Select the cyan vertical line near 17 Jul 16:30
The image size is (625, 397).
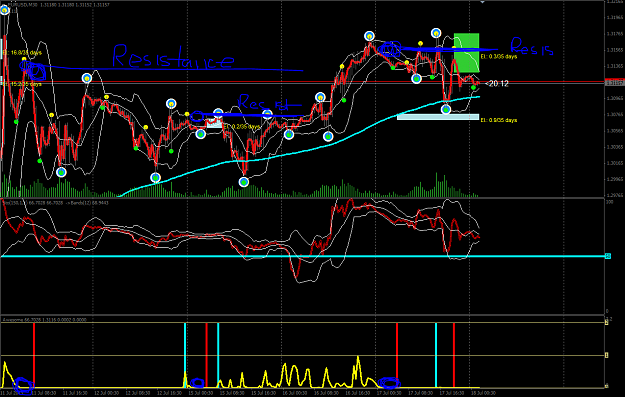click(436, 355)
